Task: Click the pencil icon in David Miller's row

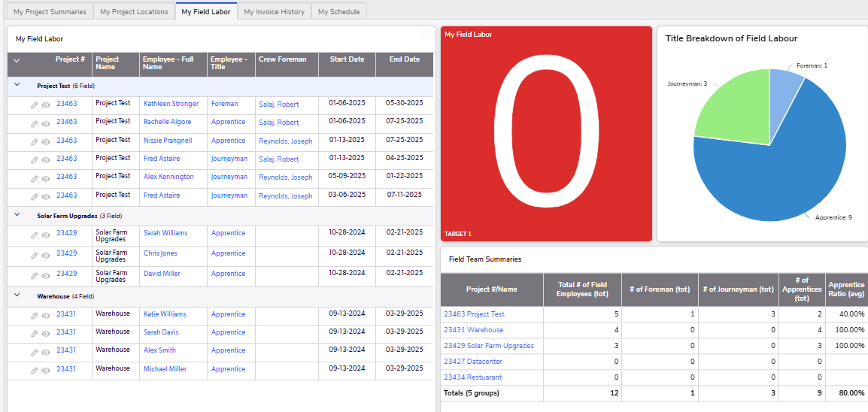Action: click(x=35, y=275)
